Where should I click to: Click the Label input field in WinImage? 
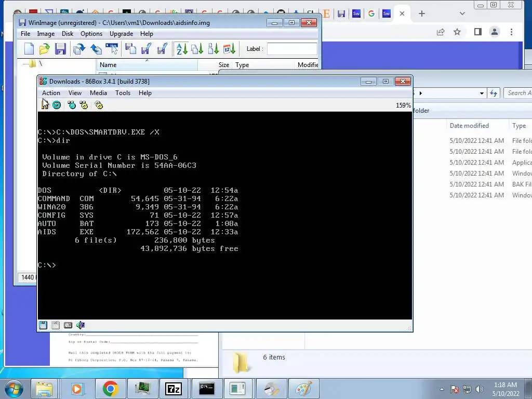[x=292, y=49]
